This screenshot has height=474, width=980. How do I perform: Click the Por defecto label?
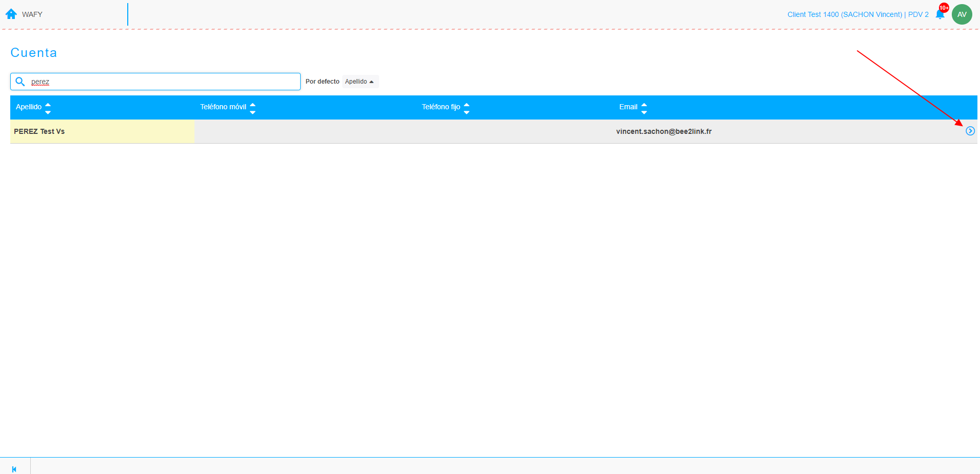tap(322, 82)
